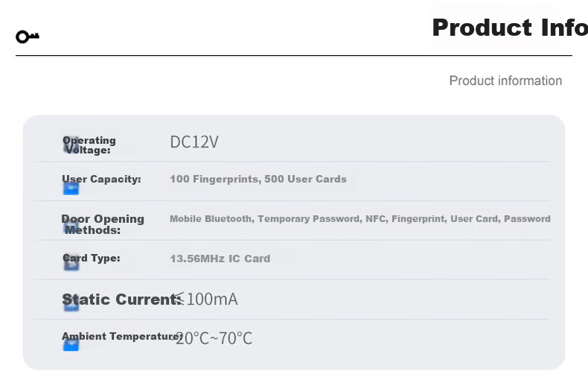This screenshot has width=588, height=377.
Task: Click the Product Info heading
Action: click(x=510, y=28)
